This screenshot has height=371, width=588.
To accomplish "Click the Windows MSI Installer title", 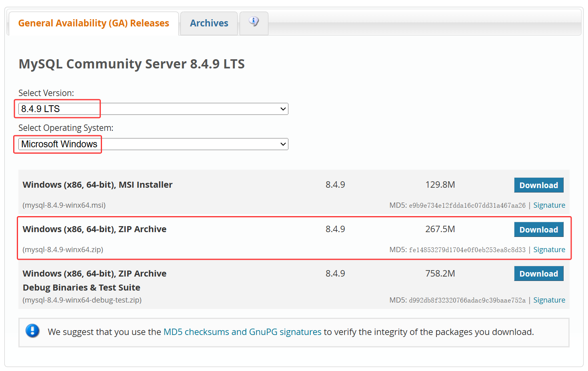I will [98, 185].
